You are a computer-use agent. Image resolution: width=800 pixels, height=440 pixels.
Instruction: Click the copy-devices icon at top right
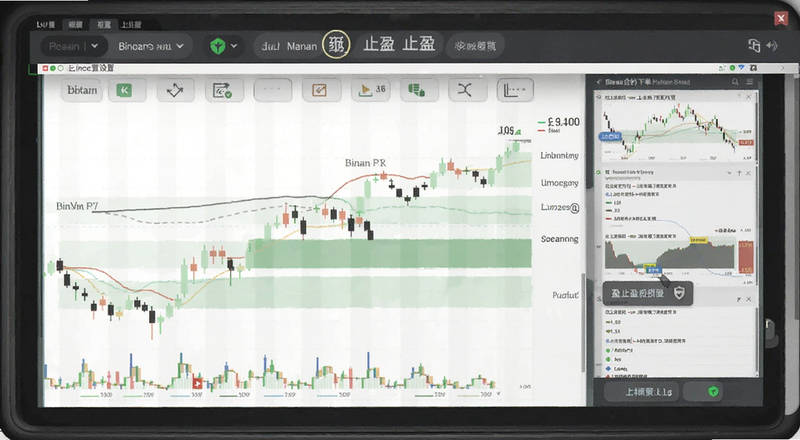(754, 46)
